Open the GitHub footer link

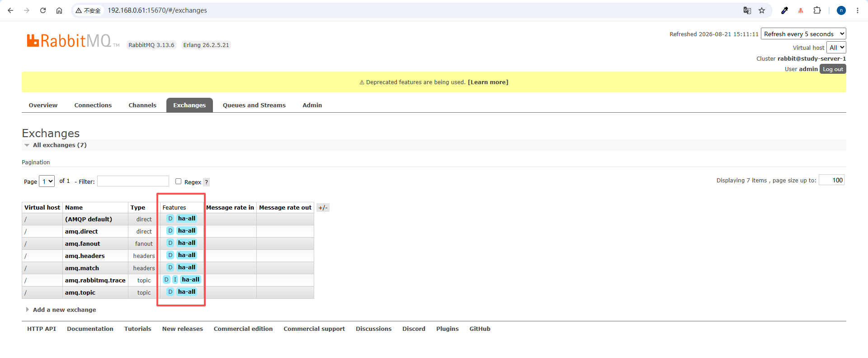[480, 329]
